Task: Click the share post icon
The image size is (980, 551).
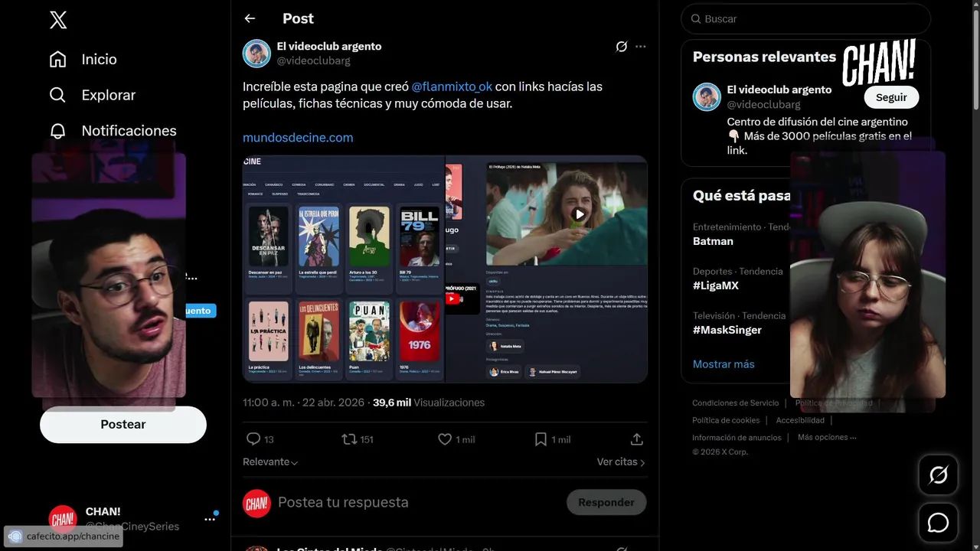Action: point(636,439)
